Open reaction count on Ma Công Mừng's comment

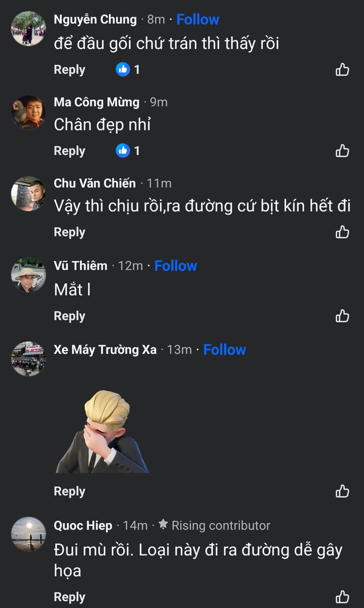pyautogui.click(x=128, y=151)
